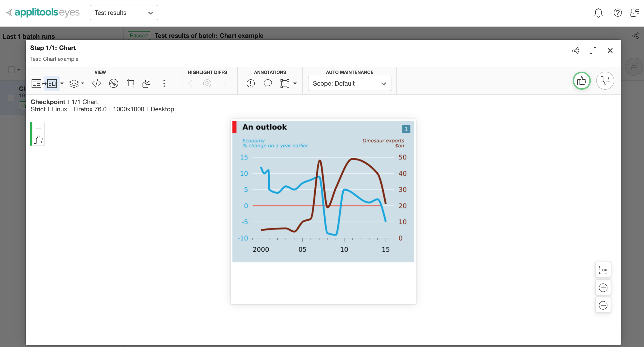Share the step via share icon
This screenshot has height=347, width=644.
[x=575, y=51]
